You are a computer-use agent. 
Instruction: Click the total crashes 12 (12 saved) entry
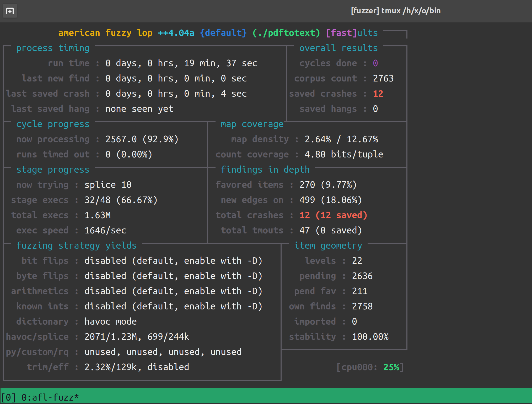333,215
